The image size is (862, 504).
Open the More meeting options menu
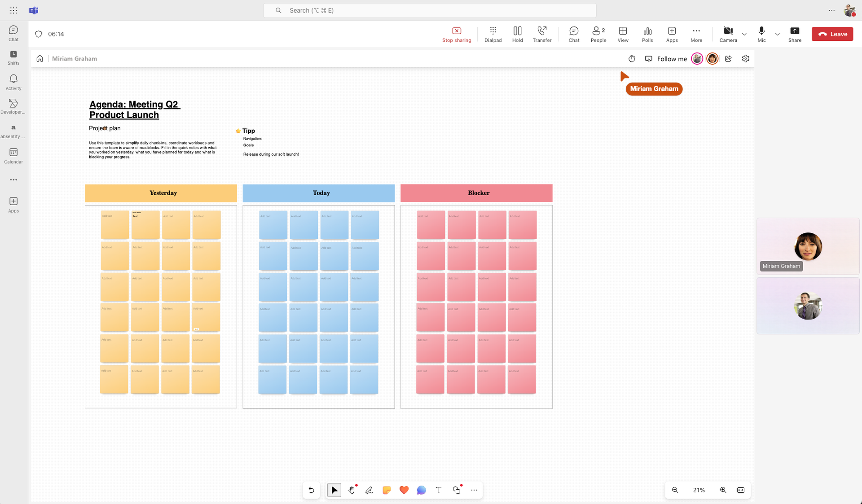pos(696,34)
